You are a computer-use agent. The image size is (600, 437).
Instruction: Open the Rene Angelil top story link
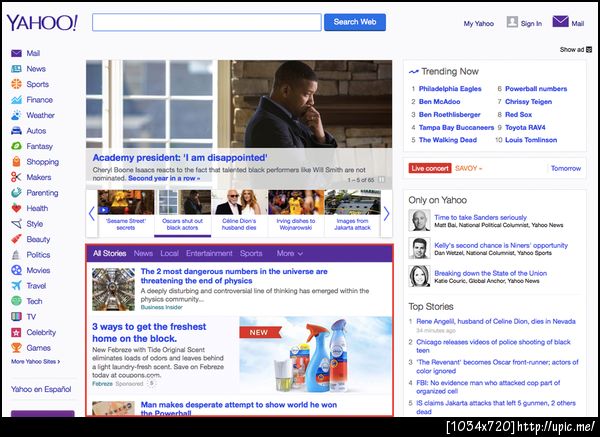pos(496,321)
